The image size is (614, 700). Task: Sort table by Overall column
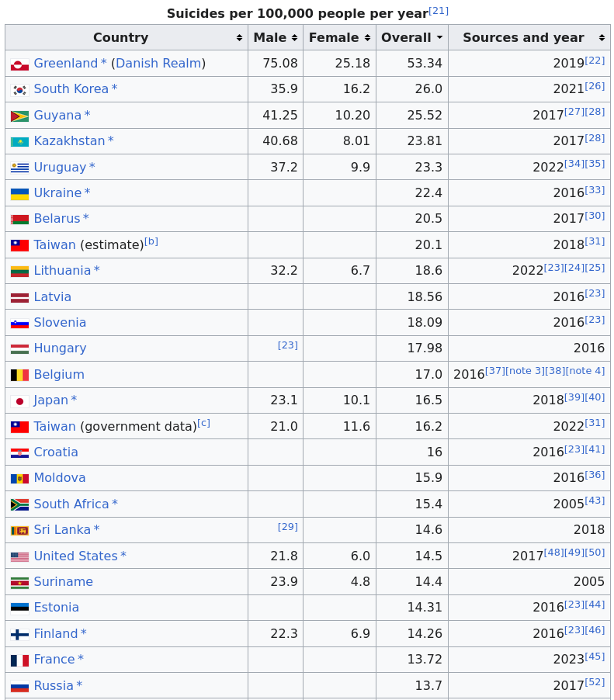(411, 37)
